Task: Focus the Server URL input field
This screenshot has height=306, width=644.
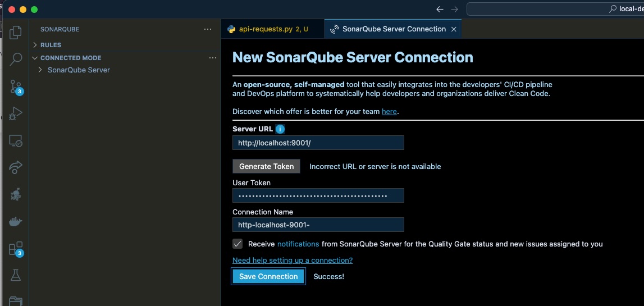Action: click(318, 143)
